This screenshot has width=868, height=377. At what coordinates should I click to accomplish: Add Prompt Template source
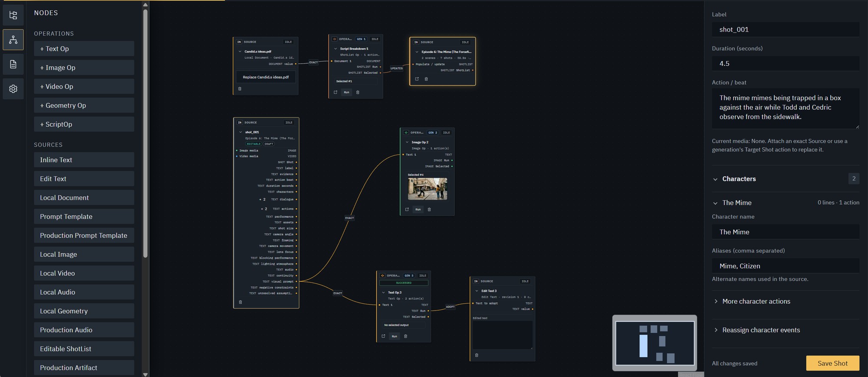84,216
